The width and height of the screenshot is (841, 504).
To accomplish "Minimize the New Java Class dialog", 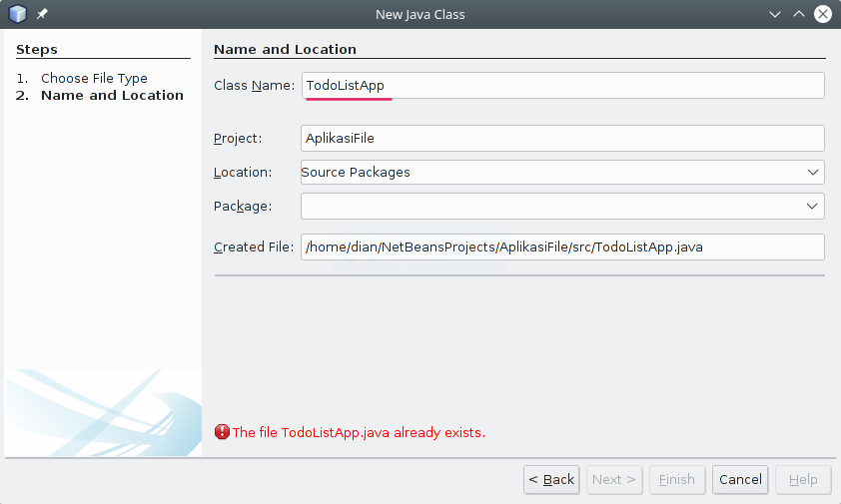I will [x=774, y=15].
